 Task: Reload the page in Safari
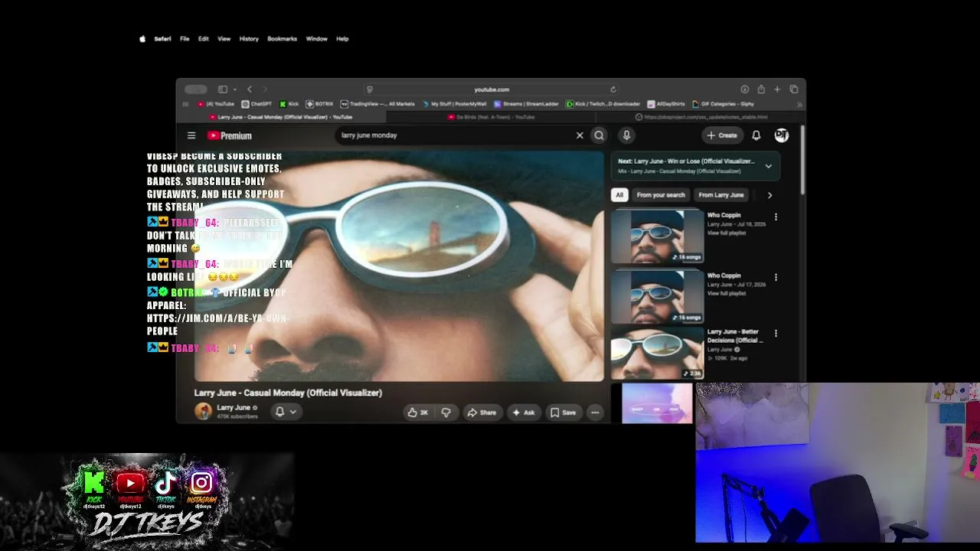click(613, 90)
